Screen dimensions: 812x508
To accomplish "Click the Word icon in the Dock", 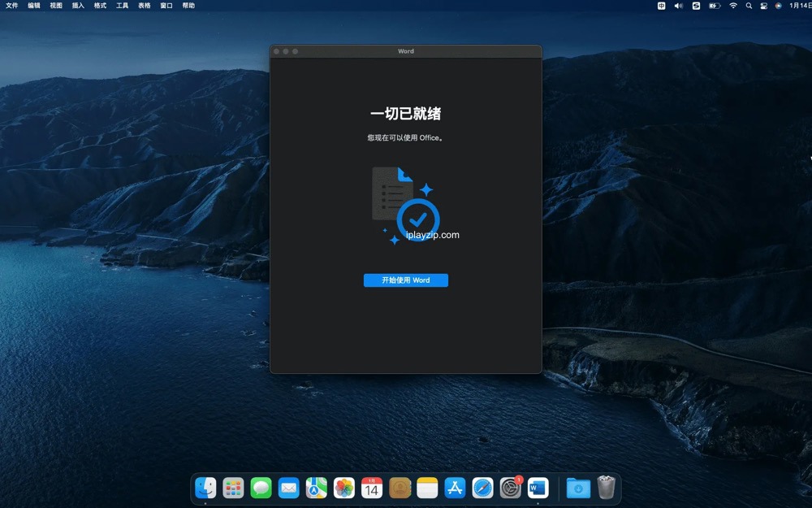I will tap(538, 488).
